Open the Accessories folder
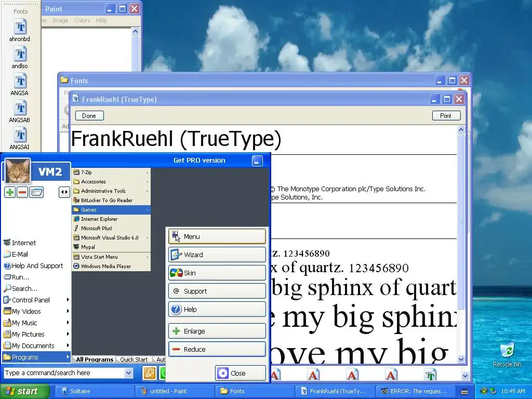Screen dimensions: 532x399 point(111,181)
